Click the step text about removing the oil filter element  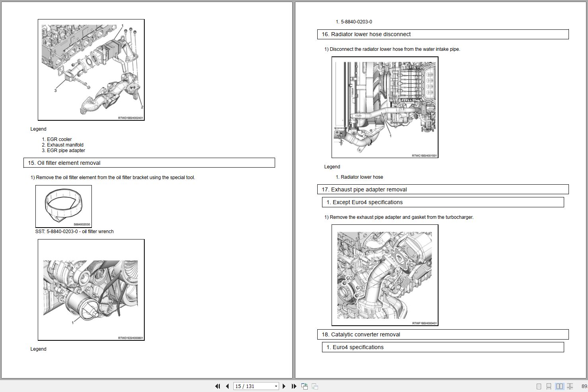(113, 178)
